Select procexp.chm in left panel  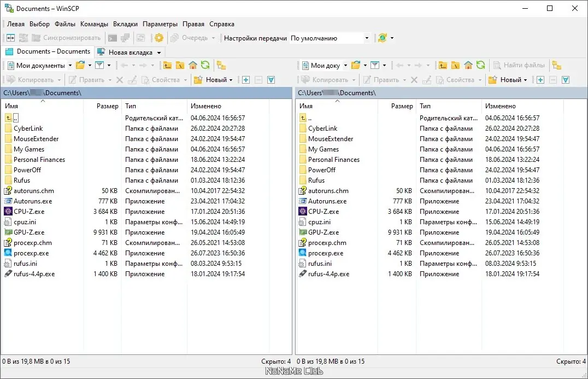pyautogui.click(x=33, y=243)
